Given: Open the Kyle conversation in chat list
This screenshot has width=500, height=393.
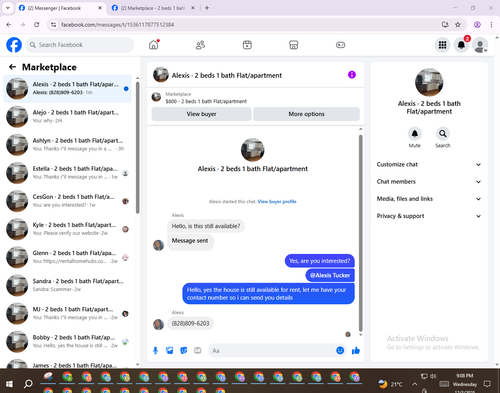Looking at the screenshot, I should pyautogui.click(x=68, y=229).
